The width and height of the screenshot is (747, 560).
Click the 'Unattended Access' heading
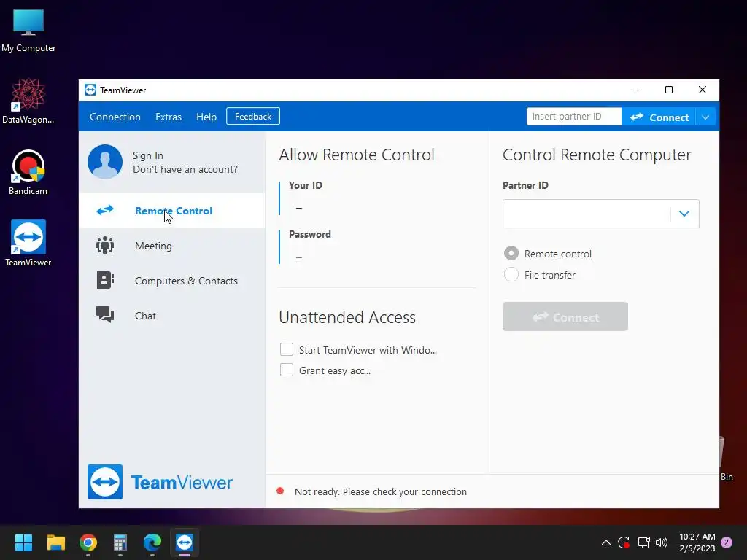point(347,317)
